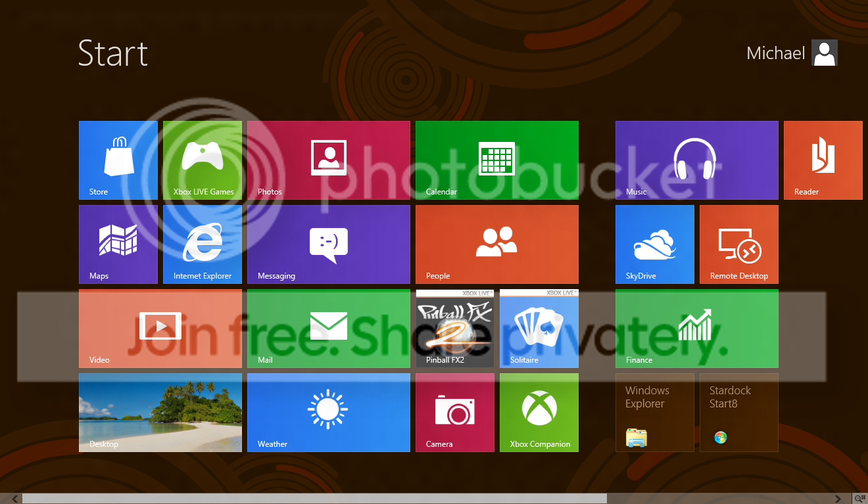Open the Store tile
Image resolution: width=868 pixels, height=504 pixels.
[118, 160]
